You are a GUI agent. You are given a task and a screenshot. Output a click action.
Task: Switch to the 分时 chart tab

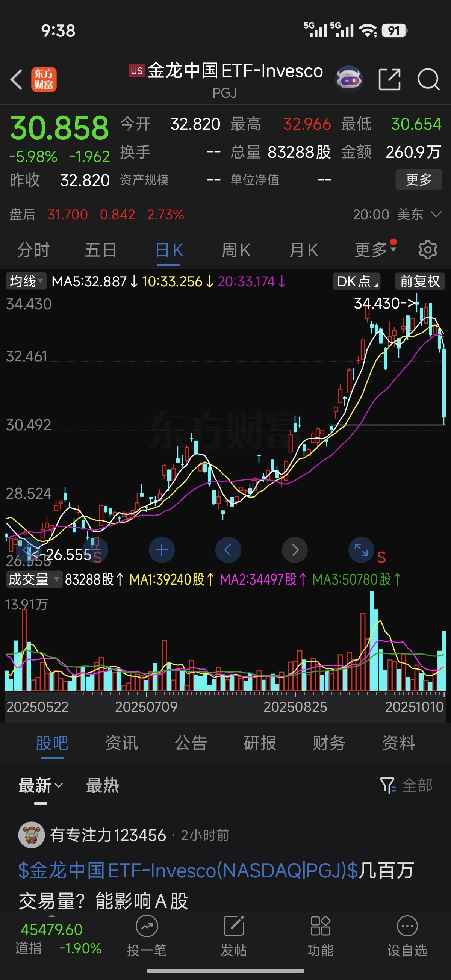33,250
